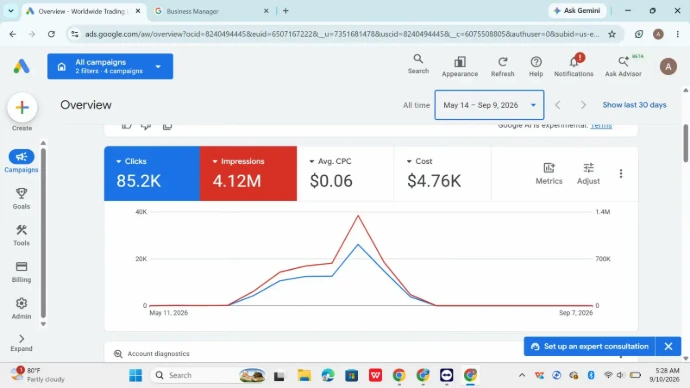The image size is (690, 388).
Task: Click the taskbar Search box
Action: 208,375
